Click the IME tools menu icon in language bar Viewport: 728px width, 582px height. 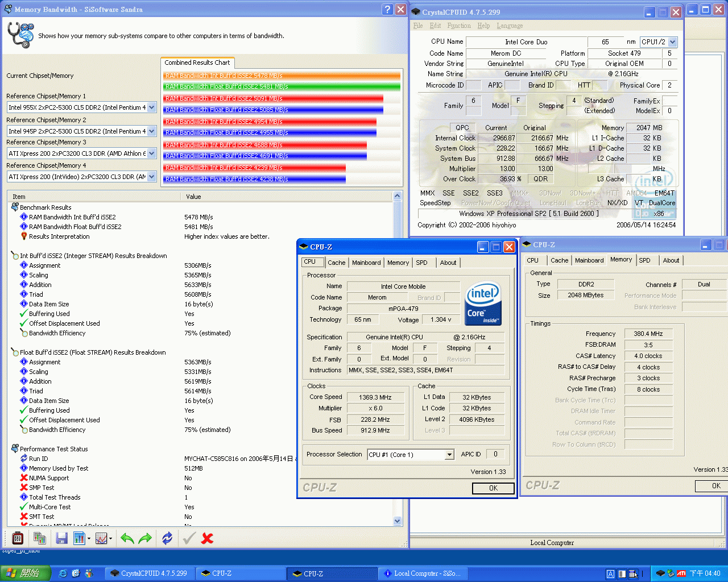pos(633,574)
